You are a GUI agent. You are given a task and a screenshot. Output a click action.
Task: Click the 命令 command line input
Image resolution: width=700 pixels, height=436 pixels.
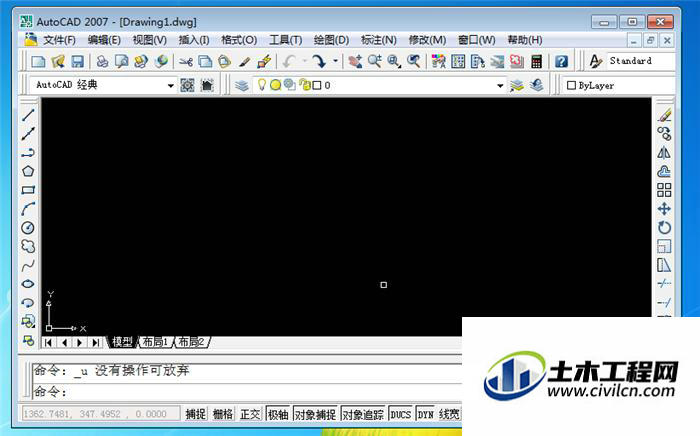248,392
